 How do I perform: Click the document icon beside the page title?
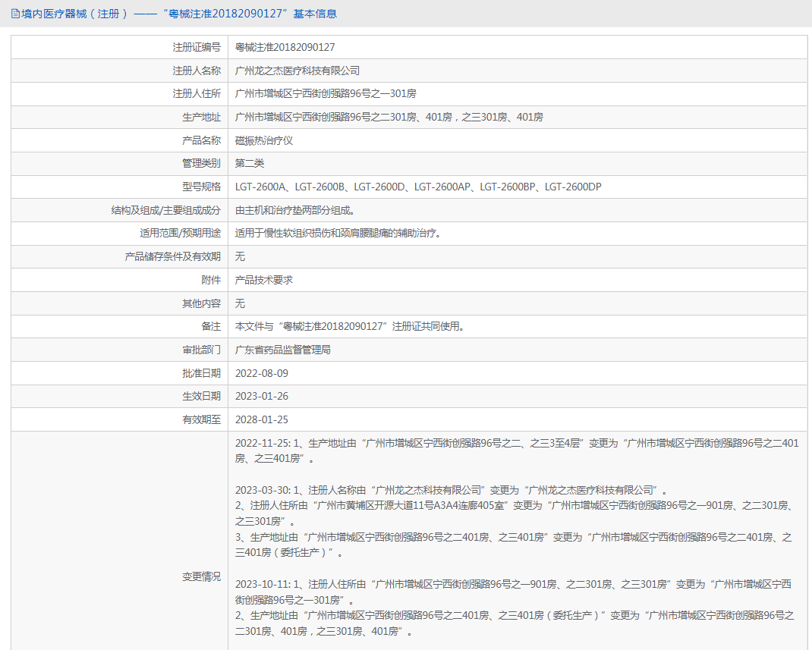click(x=15, y=14)
